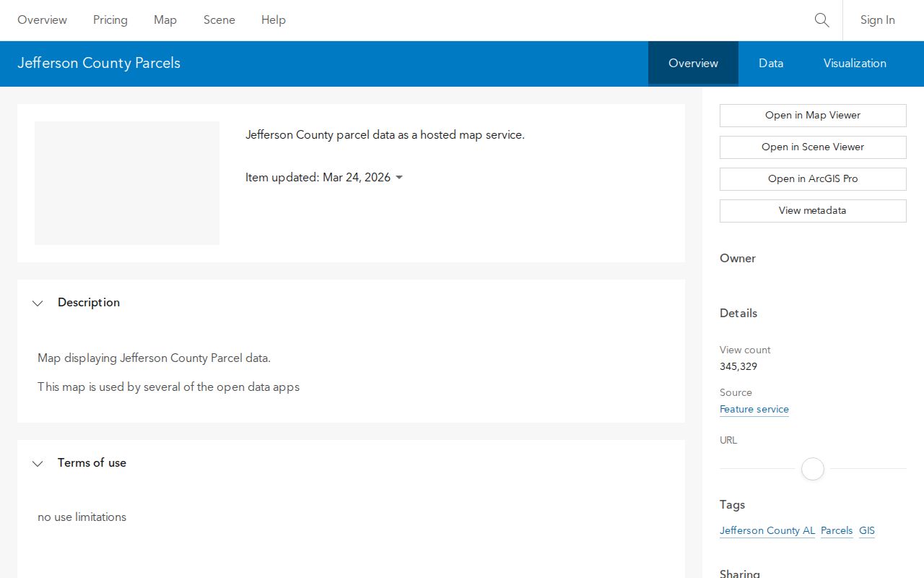Collapse the Description section chevron

point(38,303)
